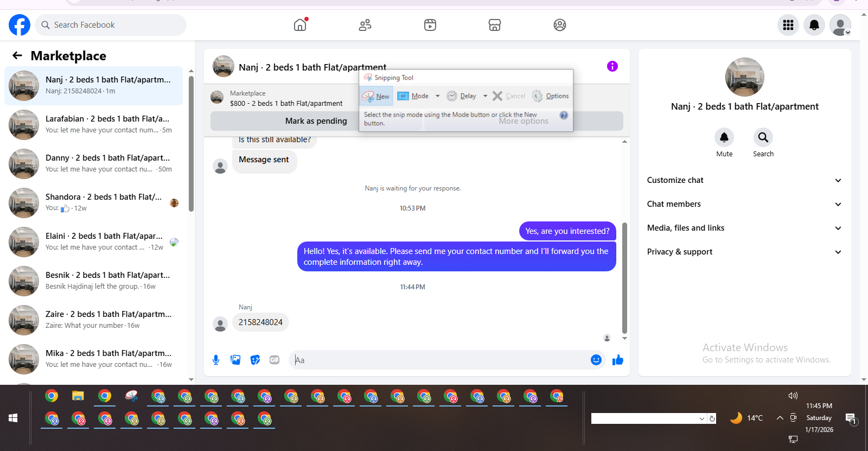Click the 2158248024 message bubble

pyautogui.click(x=260, y=322)
